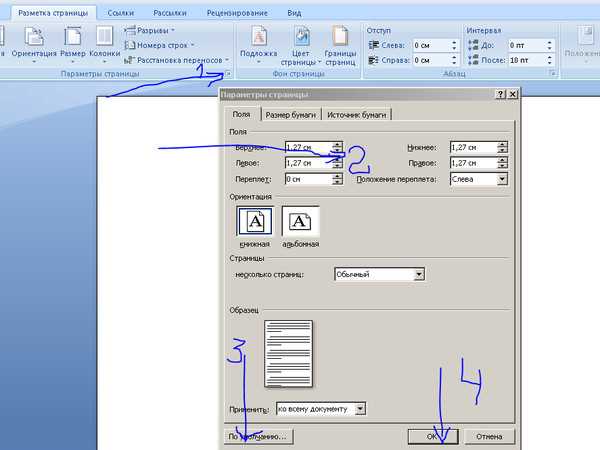Adjust the Нижнее margin spinner
The image size is (600, 450).
click(503, 147)
